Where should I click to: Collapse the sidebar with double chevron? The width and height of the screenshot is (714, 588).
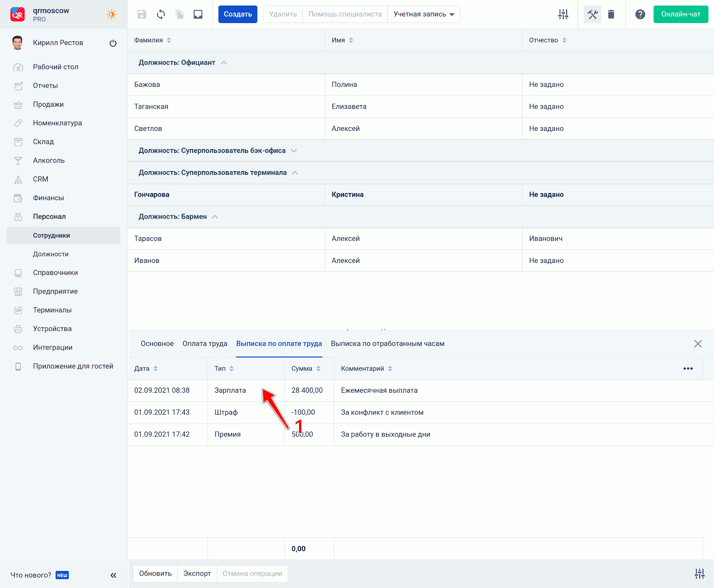click(x=113, y=575)
